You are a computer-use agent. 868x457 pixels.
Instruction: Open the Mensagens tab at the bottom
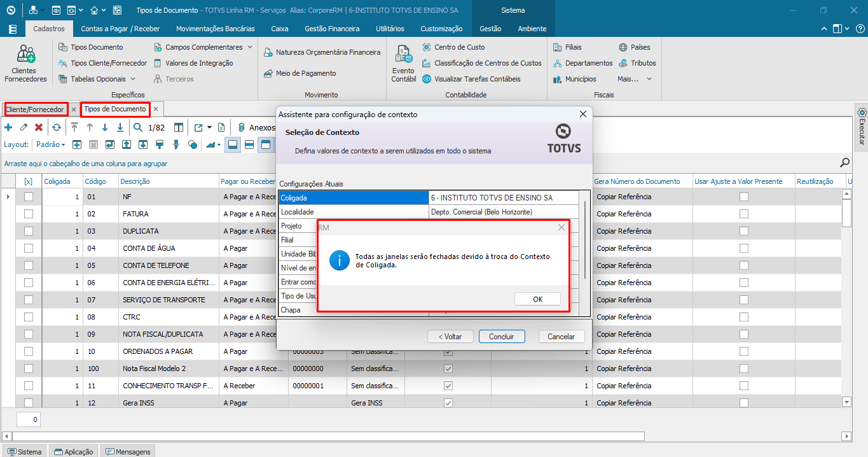pos(128,452)
